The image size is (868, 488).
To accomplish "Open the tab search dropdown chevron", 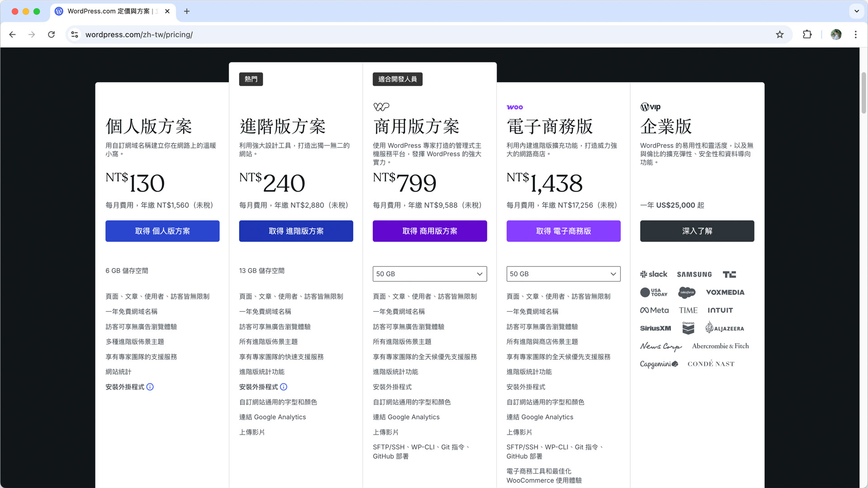I will [856, 11].
